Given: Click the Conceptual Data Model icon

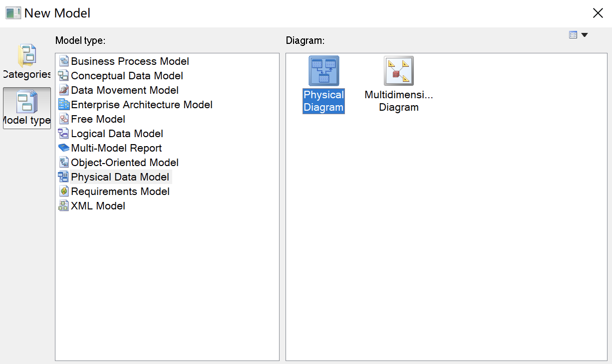Looking at the screenshot, I should click(x=63, y=76).
